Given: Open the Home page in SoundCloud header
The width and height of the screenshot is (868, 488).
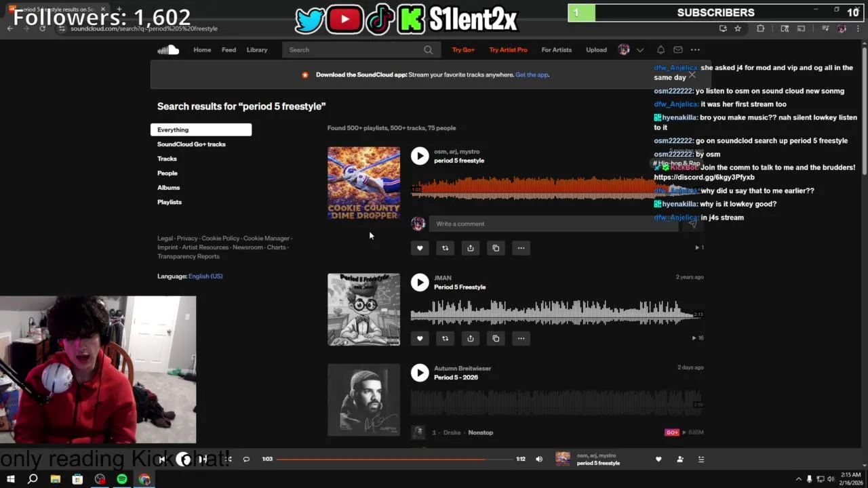Looking at the screenshot, I should pyautogui.click(x=202, y=49).
